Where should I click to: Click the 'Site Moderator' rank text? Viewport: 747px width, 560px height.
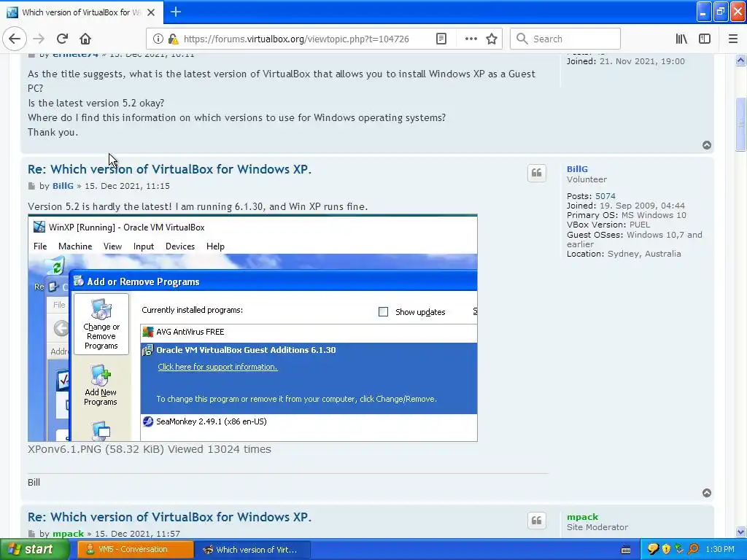[597, 527]
